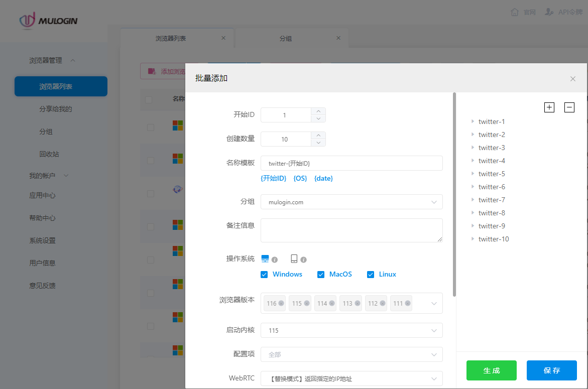Screen dimensions: 588x389
Task: Click the blue 保存 button
Action: tap(551, 370)
